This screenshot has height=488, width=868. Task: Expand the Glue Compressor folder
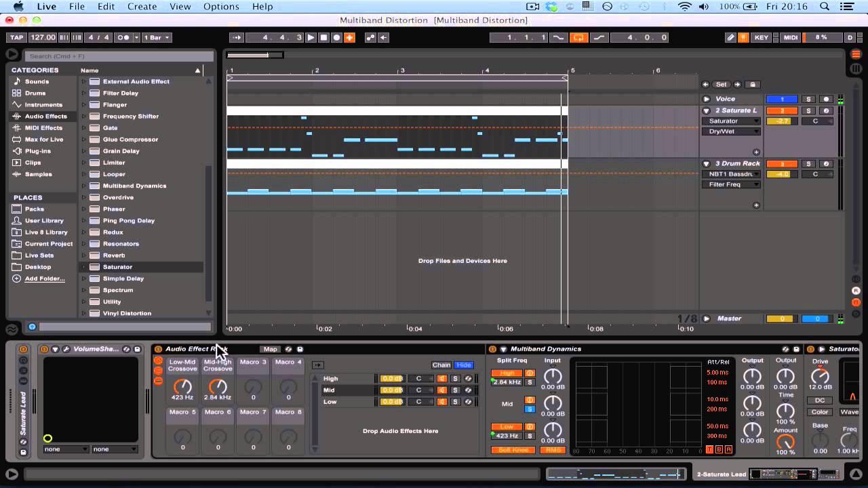click(x=84, y=139)
